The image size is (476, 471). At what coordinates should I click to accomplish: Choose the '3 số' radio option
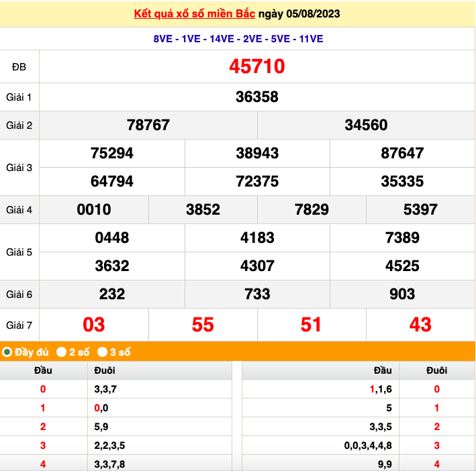click(x=102, y=352)
